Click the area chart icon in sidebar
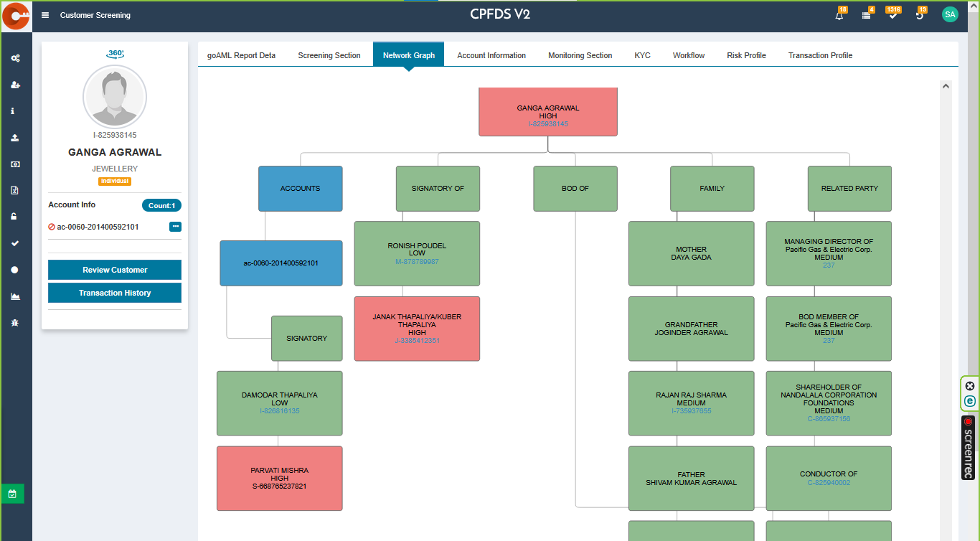 tap(15, 296)
